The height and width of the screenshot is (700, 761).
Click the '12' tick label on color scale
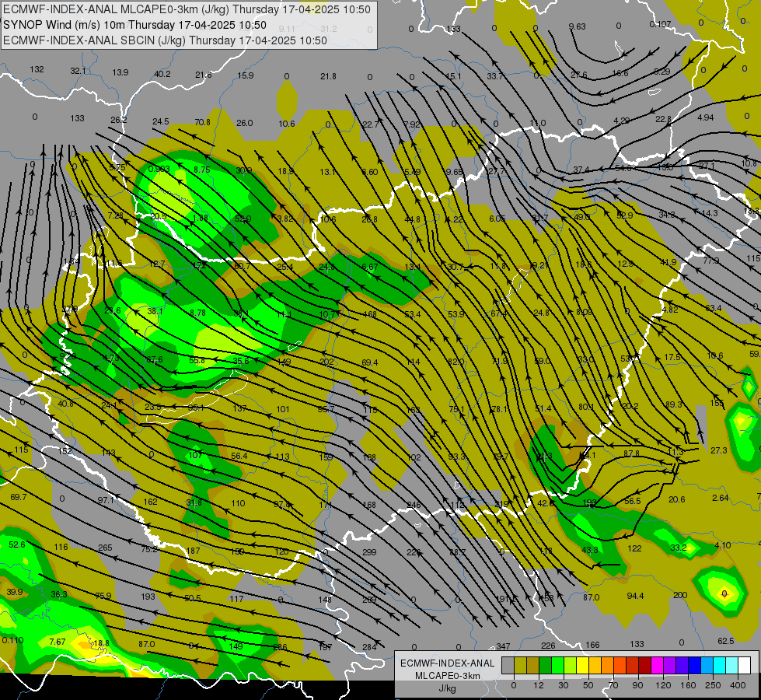539,685
